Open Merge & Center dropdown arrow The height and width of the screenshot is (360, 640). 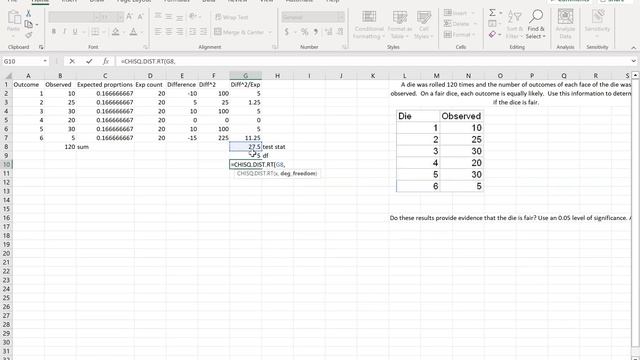click(270, 32)
